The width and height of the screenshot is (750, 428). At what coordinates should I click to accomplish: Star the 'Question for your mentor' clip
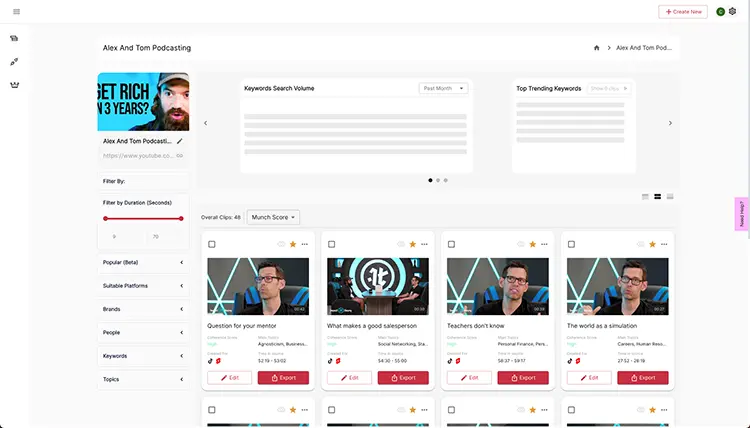pyautogui.click(x=293, y=244)
